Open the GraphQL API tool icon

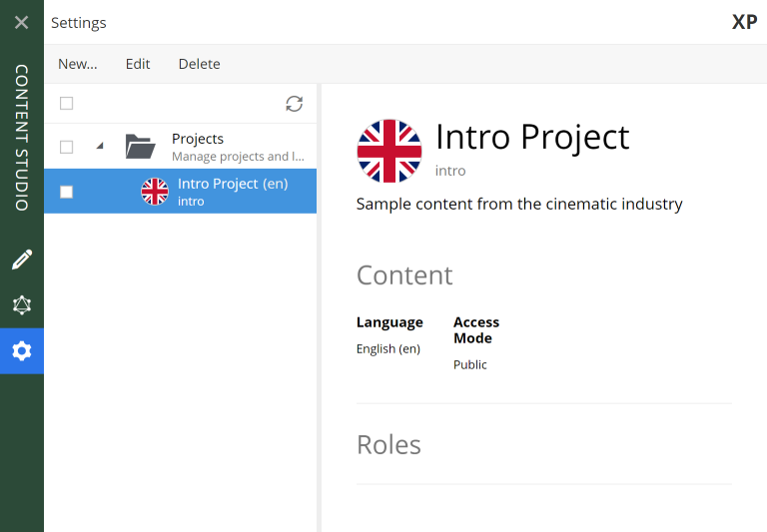pyautogui.click(x=21, y=305)
